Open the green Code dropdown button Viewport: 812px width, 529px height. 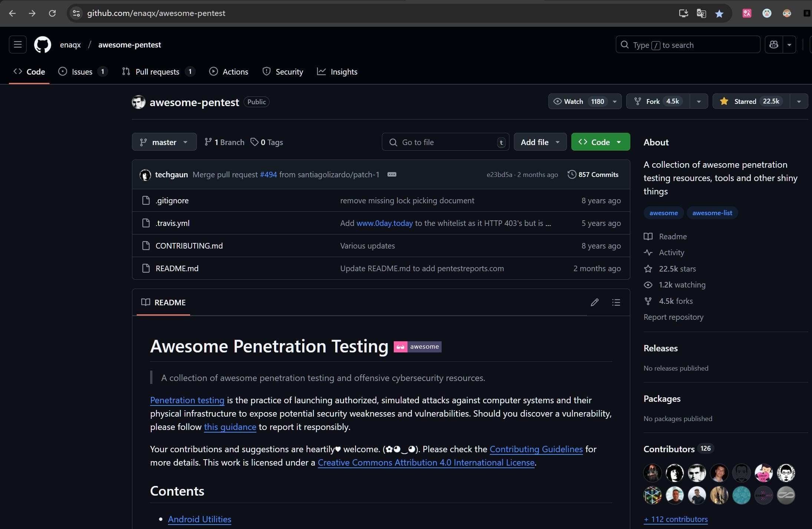[x=601, y=142]
